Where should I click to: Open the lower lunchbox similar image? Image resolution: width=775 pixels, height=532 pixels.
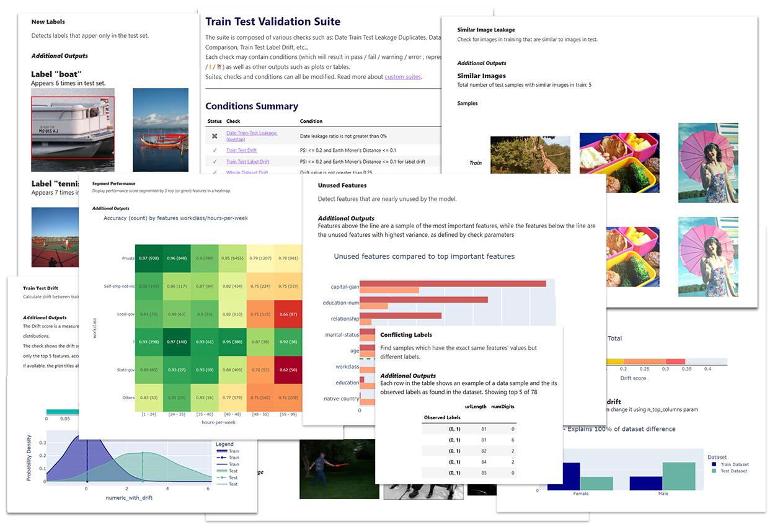pos(632,257)
